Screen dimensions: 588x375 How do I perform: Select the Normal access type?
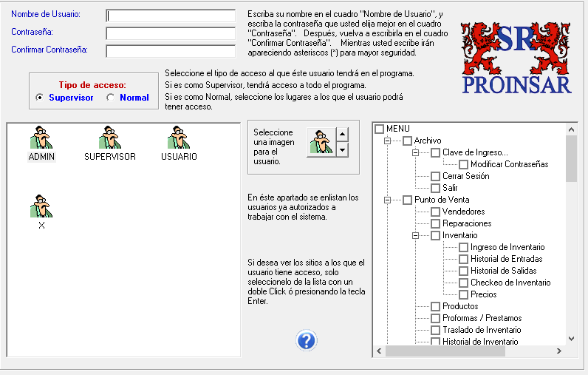tap(111, 98)
